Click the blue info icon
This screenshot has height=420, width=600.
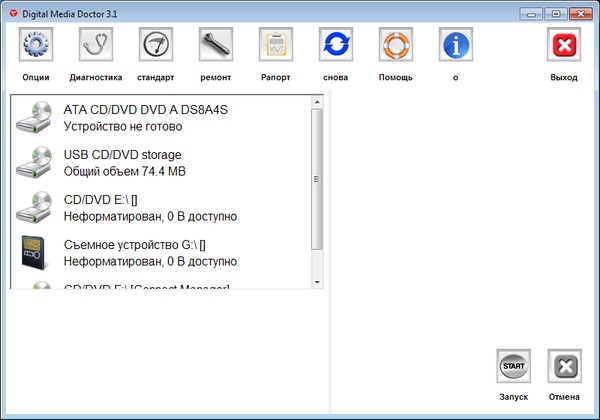[456, 46]
